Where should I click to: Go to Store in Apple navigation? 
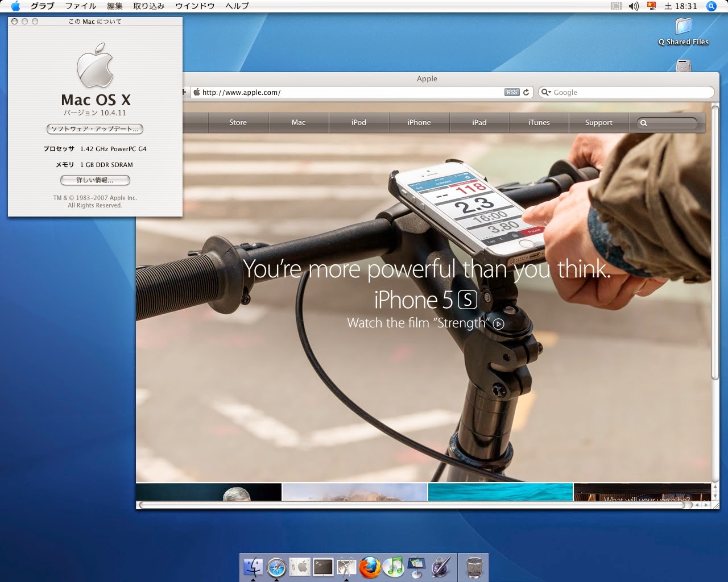(238, 122)
